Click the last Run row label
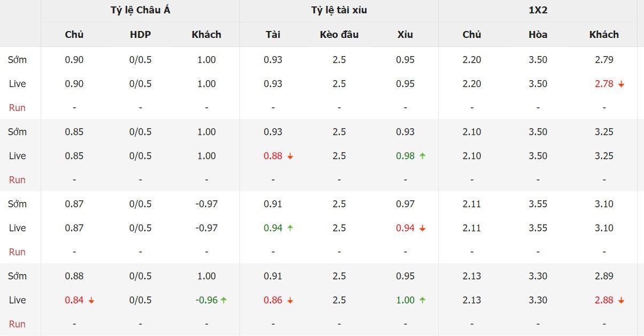The height and width of the screenshot is (336, 644). tap(17, 324)
